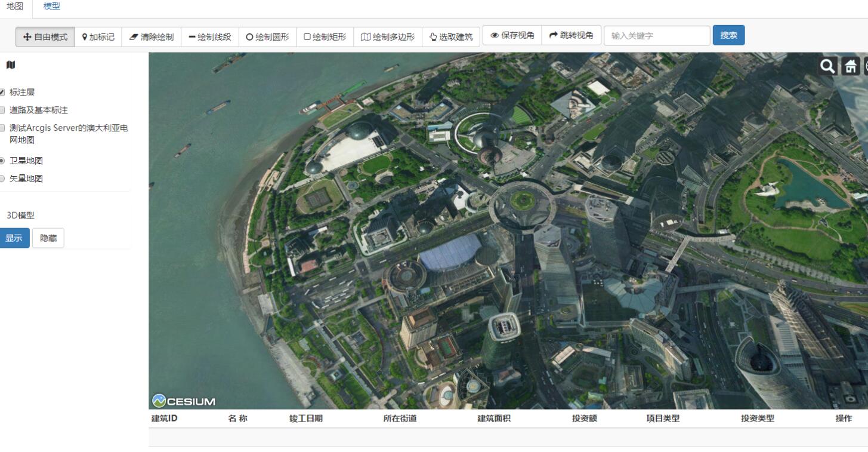The image size is (868, 452).
Task: Open the Cesium geocoder magnifier icon
Action: (828, 66)
